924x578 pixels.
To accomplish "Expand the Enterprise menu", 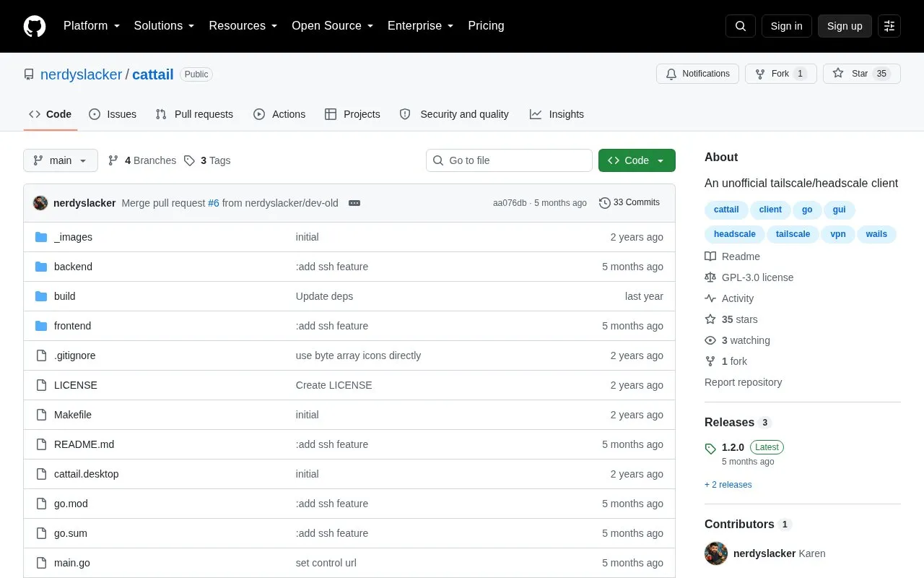I will [421, 26].
